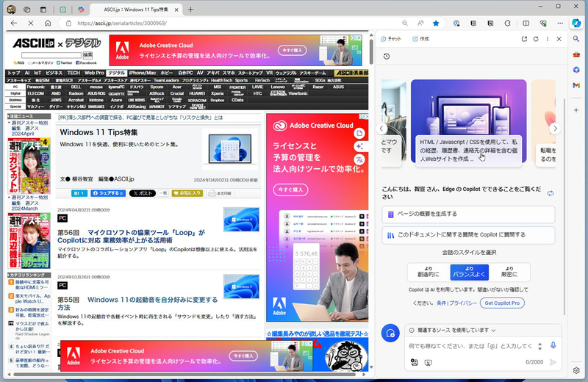Open the user profile avatar
The width and height of the screenshot is (588, 382).
[x=12, y=10]
